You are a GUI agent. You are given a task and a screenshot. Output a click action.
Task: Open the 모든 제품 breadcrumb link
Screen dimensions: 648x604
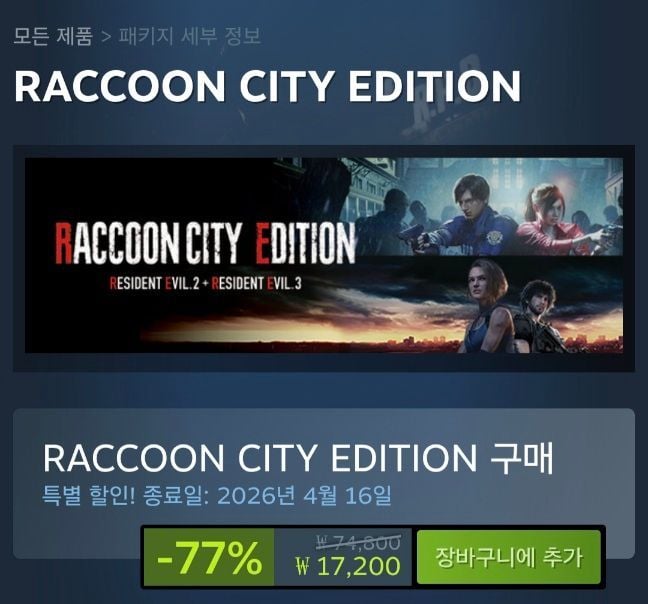point(53,36)
